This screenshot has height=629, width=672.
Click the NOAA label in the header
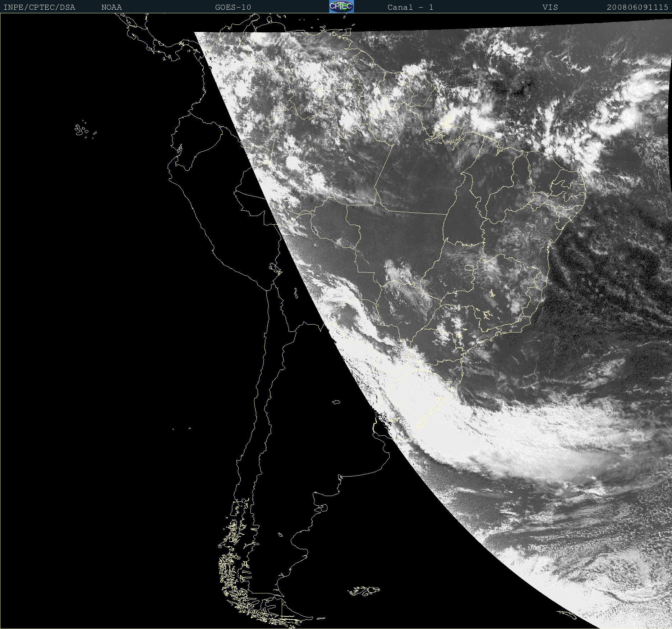(112, 7)
